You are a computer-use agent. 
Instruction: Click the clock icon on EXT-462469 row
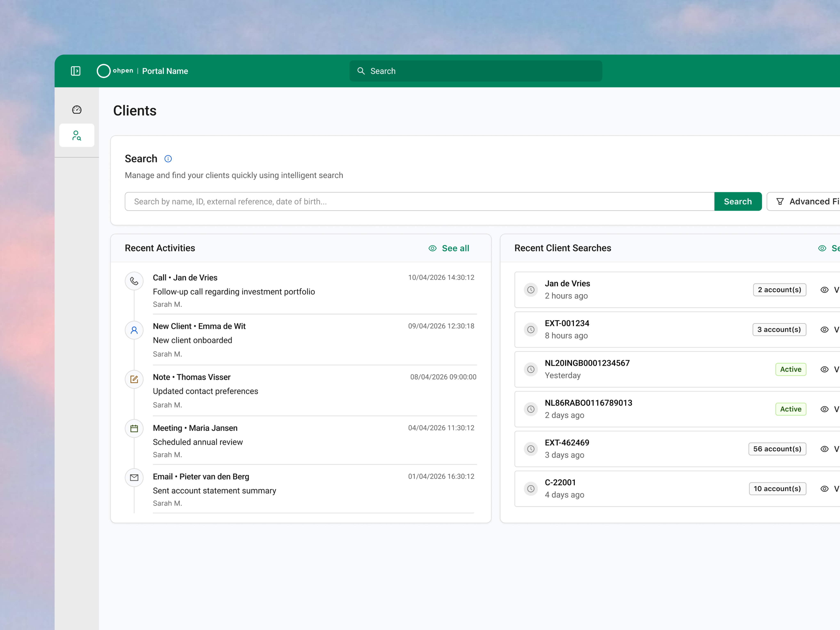pos(531,449)
